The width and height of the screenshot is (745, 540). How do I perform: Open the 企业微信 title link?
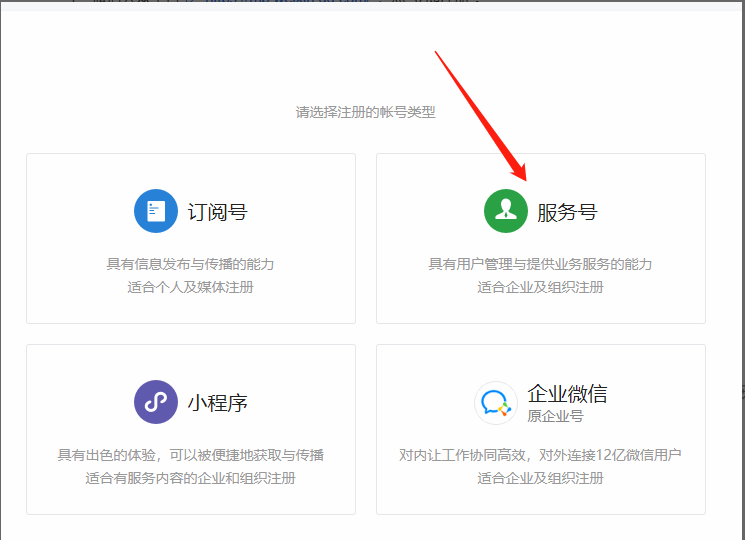[x=567, y=393]
